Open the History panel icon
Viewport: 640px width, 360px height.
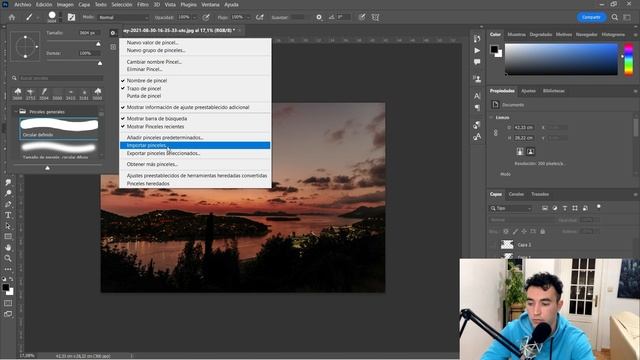click(477, 39)
